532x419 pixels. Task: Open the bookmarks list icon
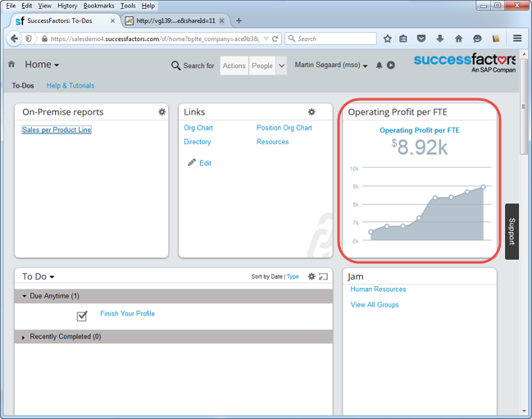tap(403, 39)
